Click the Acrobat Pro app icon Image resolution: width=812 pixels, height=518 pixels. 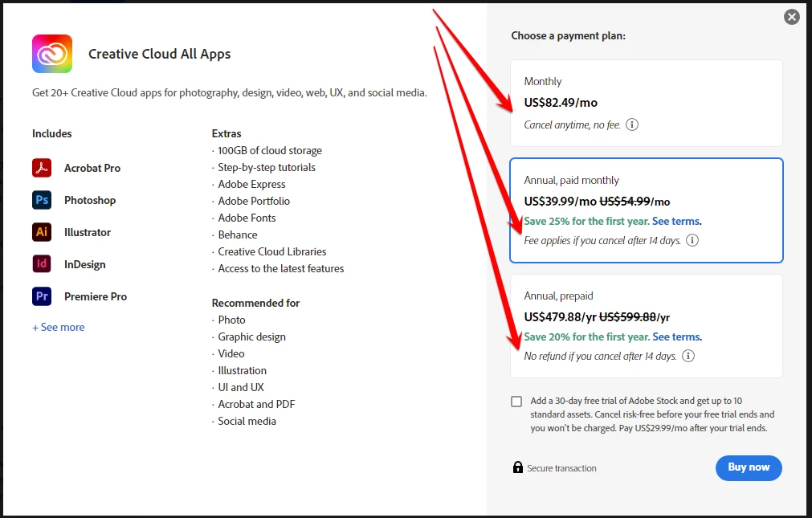click(x=42, y=168)
